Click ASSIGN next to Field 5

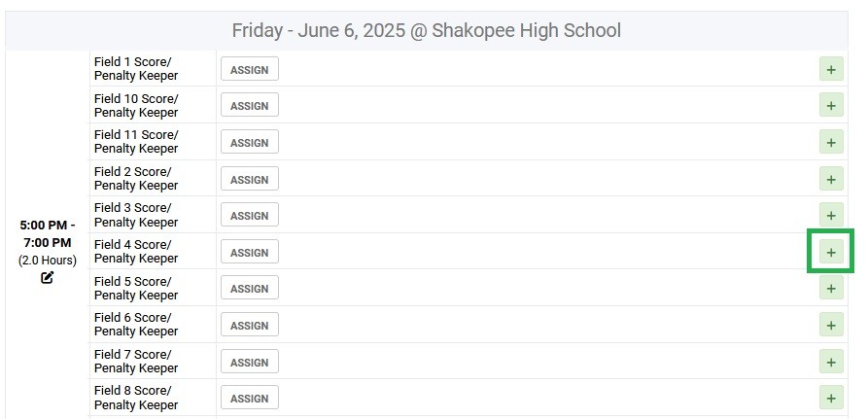click(x=250, y=289)
